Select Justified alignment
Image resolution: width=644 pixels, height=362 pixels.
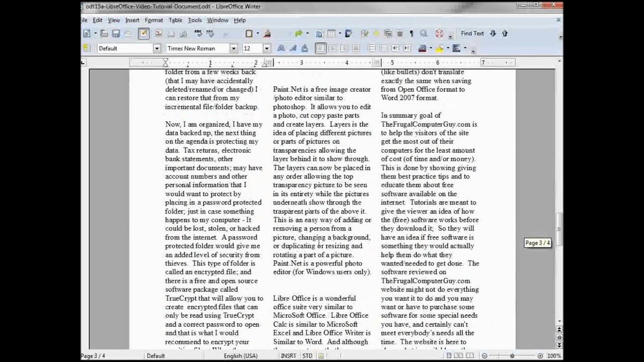click(x=356, y=48)
